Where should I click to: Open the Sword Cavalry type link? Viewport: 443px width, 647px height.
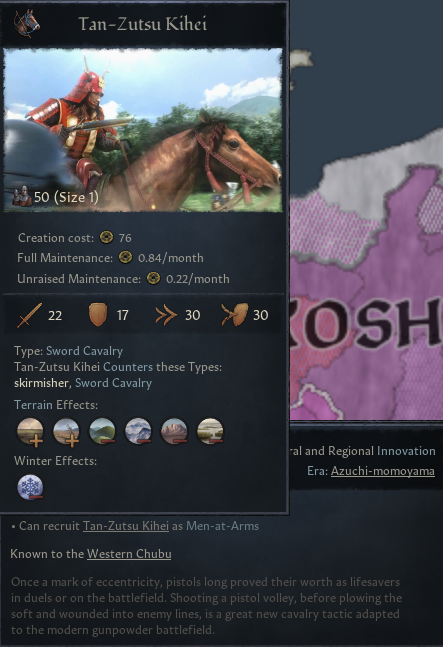click(x=84, y=351)
